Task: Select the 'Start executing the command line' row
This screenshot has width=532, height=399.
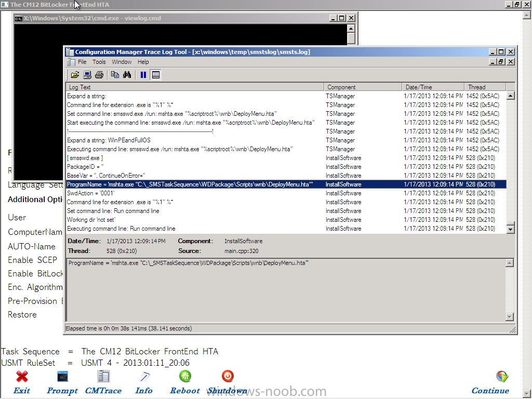Action: [286, 123]
